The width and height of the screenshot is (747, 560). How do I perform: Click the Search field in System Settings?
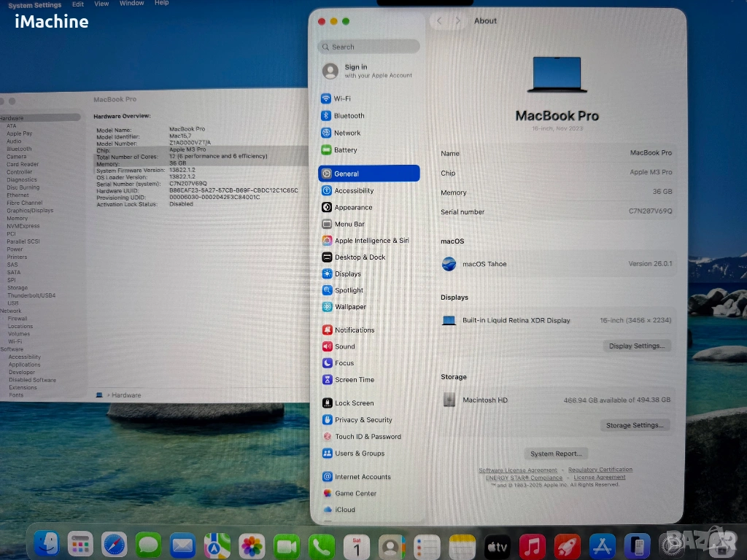coord(369,47)
